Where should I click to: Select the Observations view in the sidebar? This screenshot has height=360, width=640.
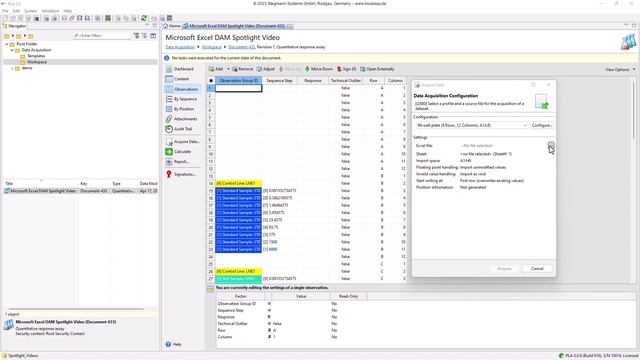point(182,89)
